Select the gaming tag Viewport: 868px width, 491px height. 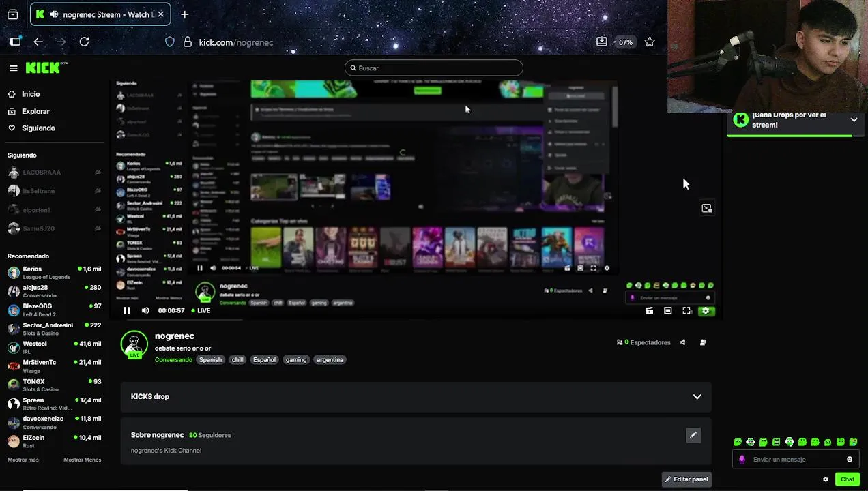point(296,359)
